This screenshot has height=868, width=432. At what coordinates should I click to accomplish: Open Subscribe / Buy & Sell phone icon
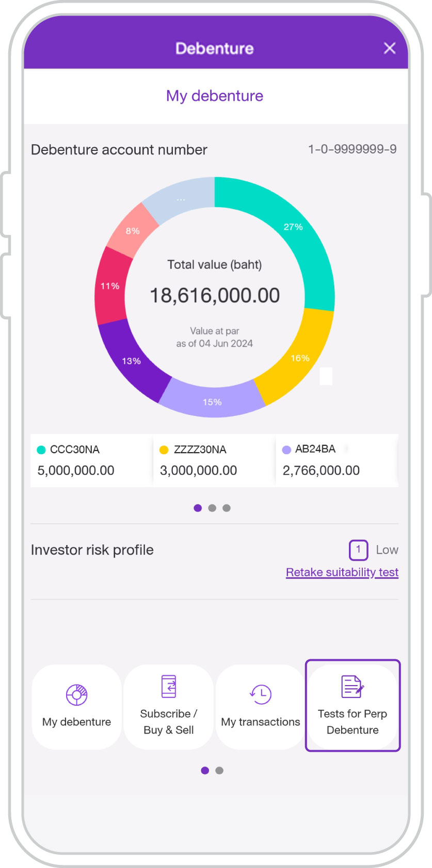tap(169, 687)
